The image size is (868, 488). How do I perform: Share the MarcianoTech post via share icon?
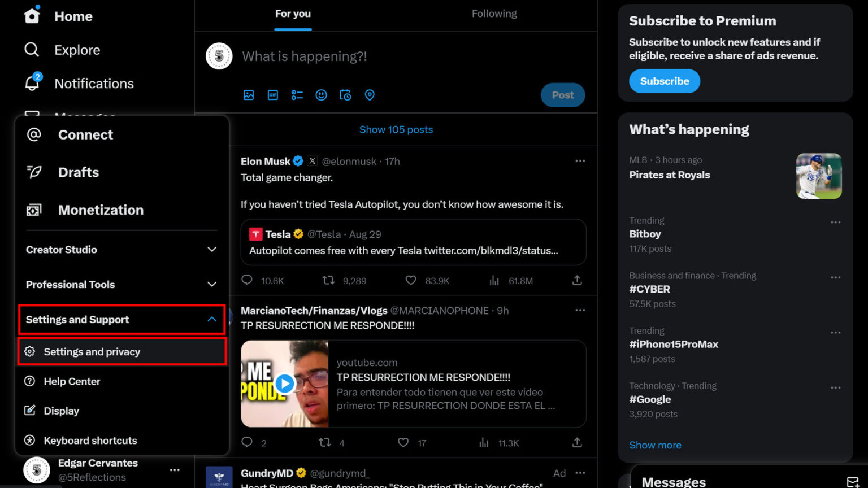click(577, 442)
